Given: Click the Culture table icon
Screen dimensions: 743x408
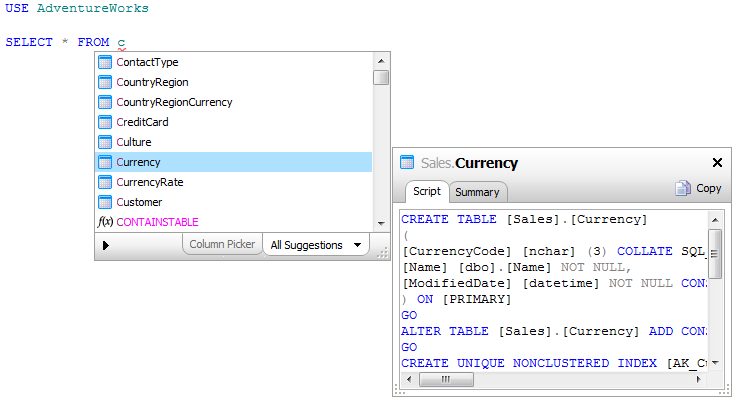Looking at the screenshot, I should click(x=105, y=142).
